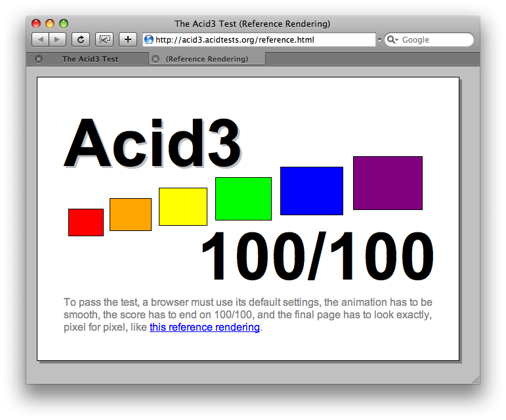This screenshot has height=420, width=506.
Task: Click the large 'Acid3' heading
Action: (152, 143)
